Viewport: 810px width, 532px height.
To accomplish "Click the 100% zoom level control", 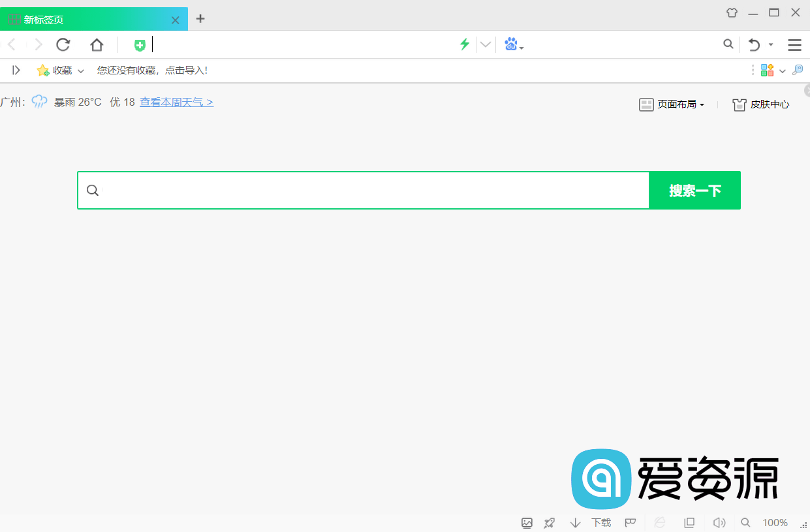I will click(775, 522).
